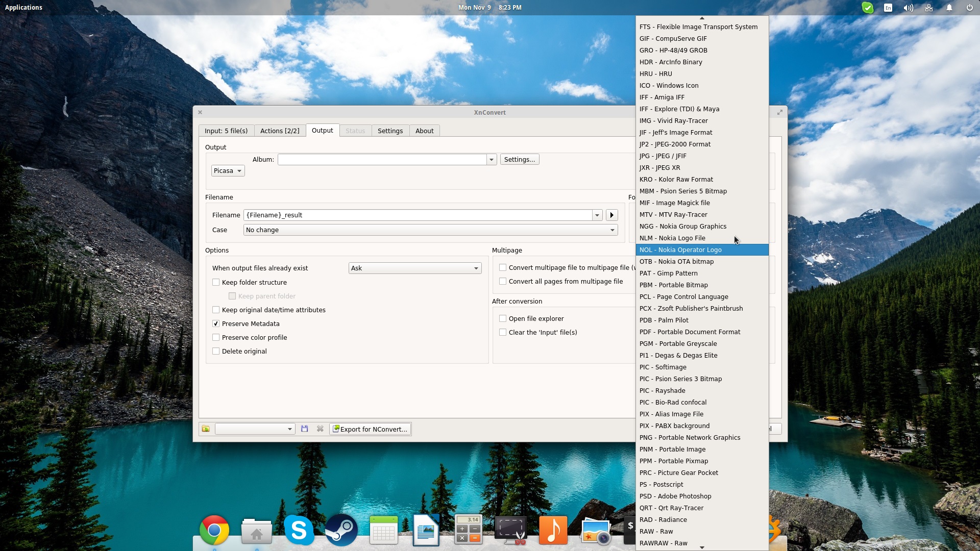The width and height of the screenshot is (980, 551).
Task: Switch to the Actions [2/2] tab
Action: click(280, 131)
